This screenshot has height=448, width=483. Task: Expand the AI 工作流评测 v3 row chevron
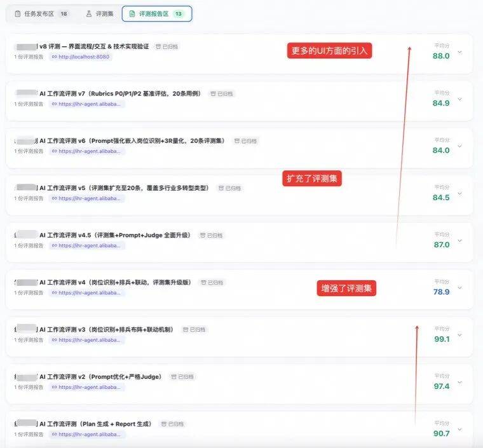pos(459,335)
